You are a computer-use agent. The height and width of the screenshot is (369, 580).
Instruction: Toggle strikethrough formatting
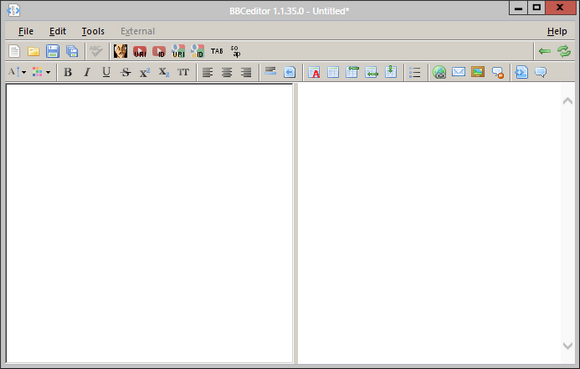(x=125, y=72)
